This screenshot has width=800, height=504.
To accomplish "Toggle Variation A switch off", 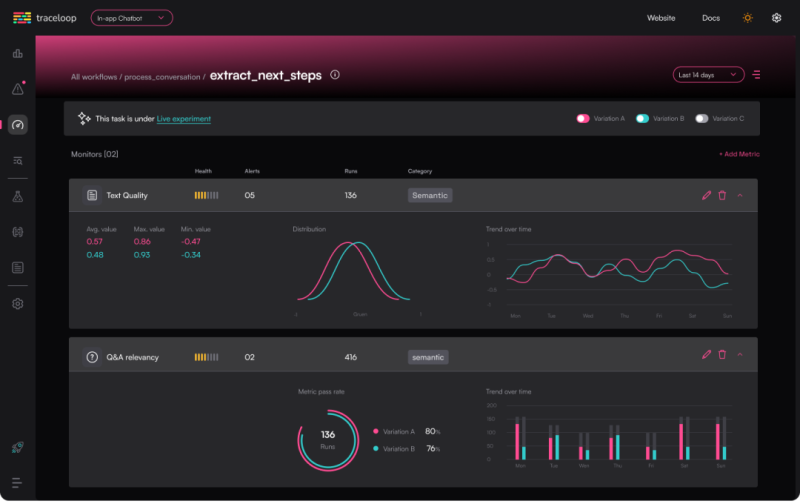I will pyautogui.click(x=583, y=118).
